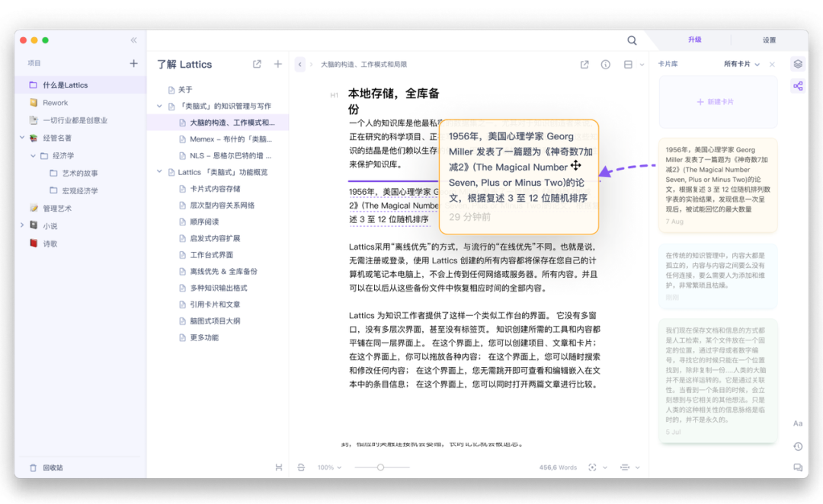
Task: Click the editor layout icon
Action: pos(628,65)
